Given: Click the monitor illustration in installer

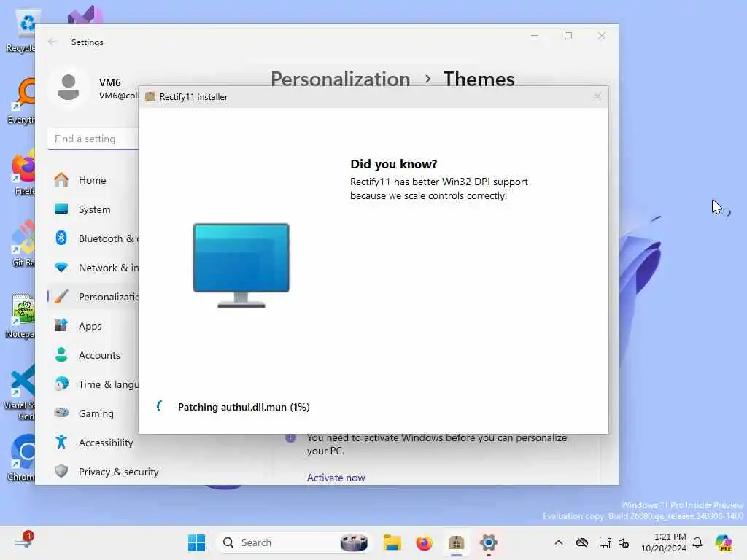Looking at the screenshot, I should pos(241,265).
